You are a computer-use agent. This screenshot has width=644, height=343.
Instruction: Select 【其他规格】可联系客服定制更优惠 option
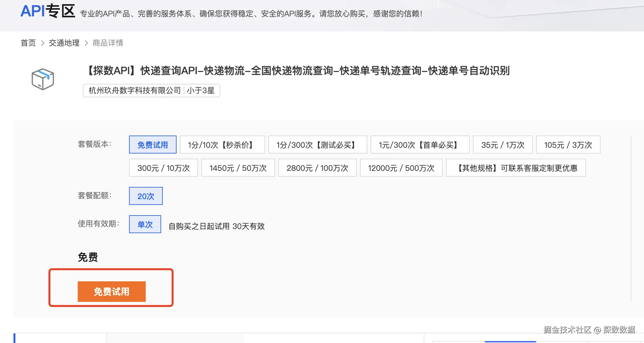(x=516, y=168)
